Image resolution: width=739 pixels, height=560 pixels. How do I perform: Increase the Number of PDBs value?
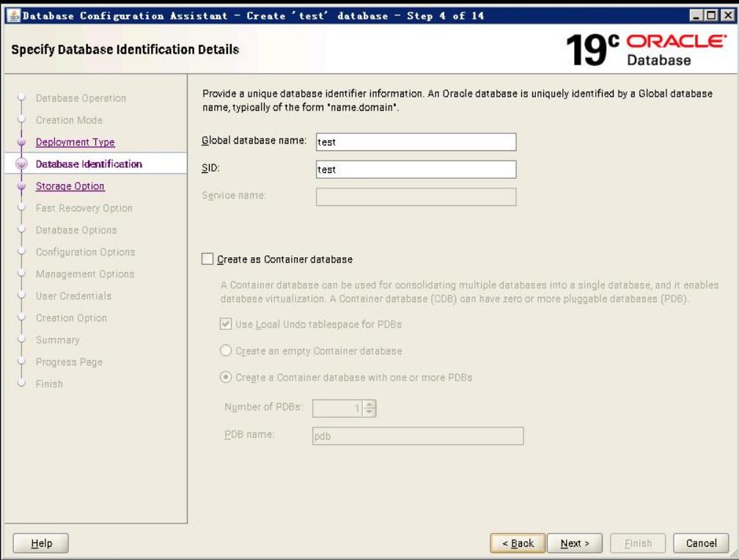pos(369,404)
